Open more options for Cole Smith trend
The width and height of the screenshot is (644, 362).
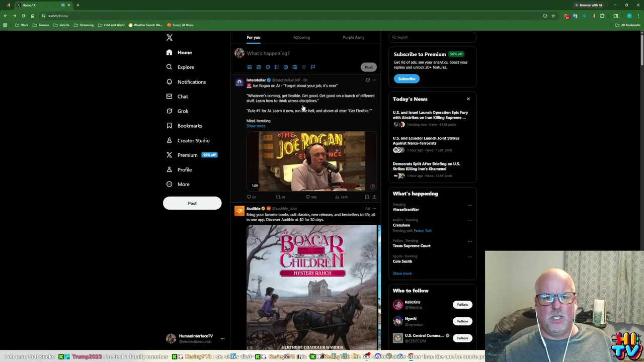470,257
